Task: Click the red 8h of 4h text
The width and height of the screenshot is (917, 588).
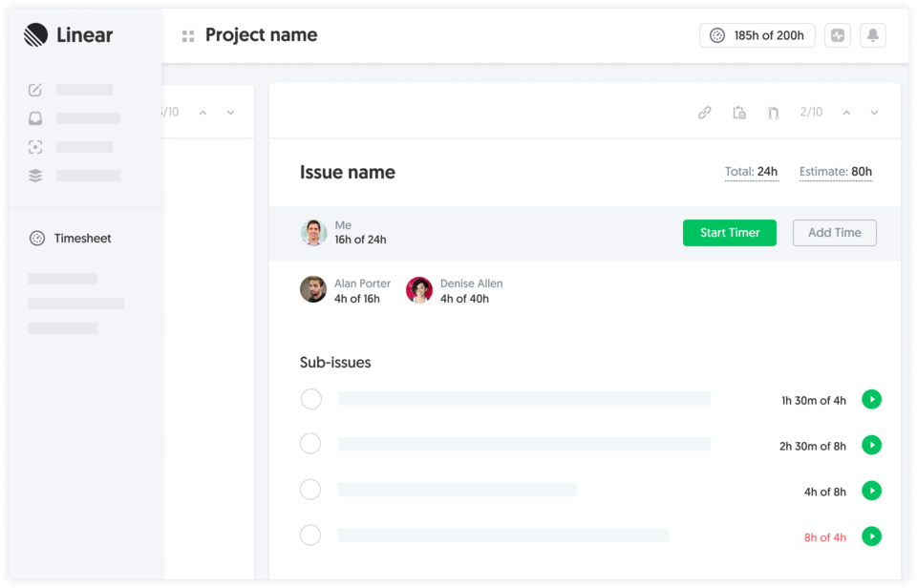Action: tap(824, 537)
